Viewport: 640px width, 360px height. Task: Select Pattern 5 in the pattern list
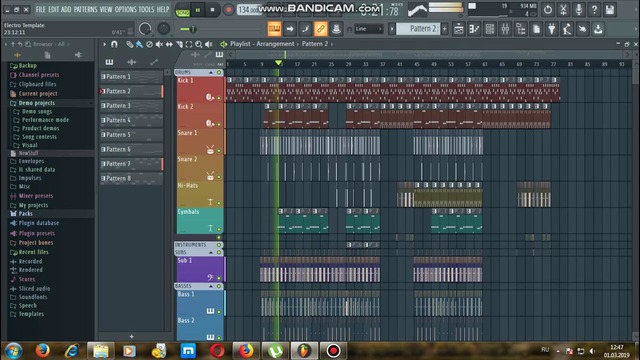pos(131,135)
